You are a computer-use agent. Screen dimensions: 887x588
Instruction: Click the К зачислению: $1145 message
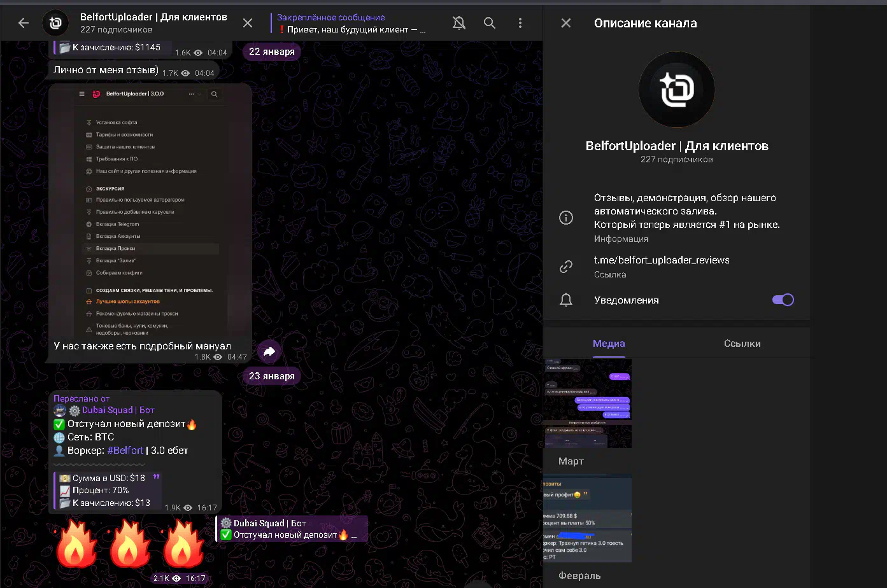coord(116,47)
